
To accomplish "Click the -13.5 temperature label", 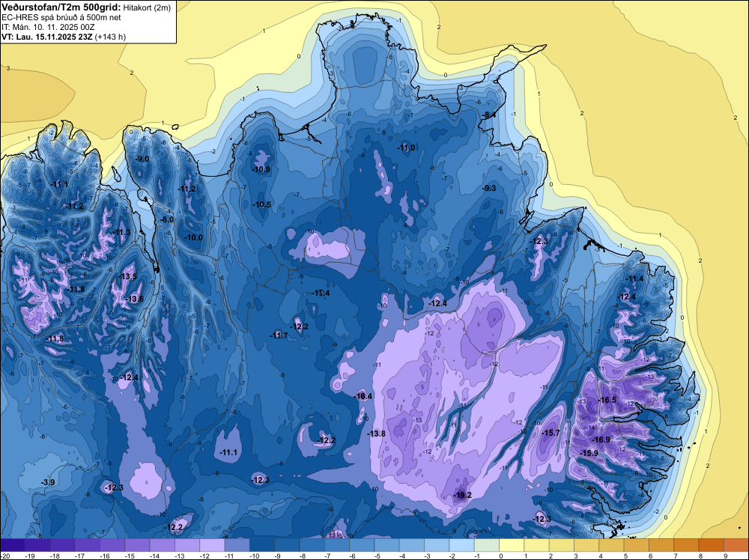I will tap(128, 276).
